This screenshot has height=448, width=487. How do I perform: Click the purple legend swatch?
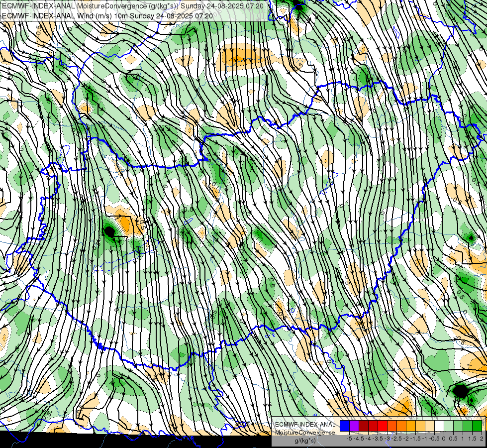(x=354, y=426)
